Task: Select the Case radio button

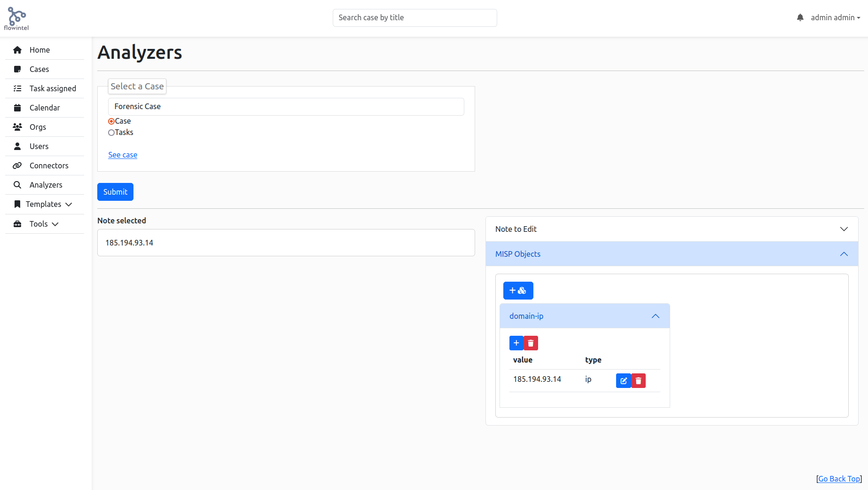Action: [x=111, y=121]
